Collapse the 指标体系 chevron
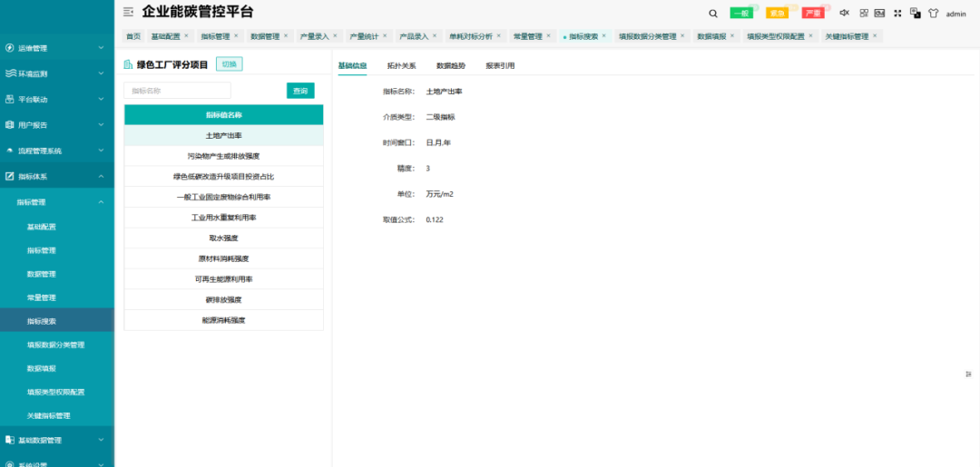Image resolution: width=980 pixels, height=467 pixels. pyautogui.click(x=102, y=176)
